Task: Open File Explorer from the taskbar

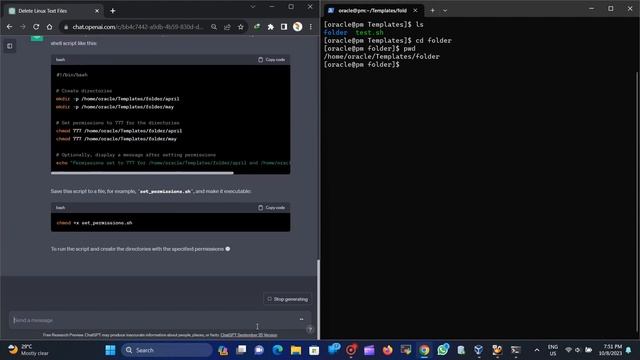Action: point(296,350)
